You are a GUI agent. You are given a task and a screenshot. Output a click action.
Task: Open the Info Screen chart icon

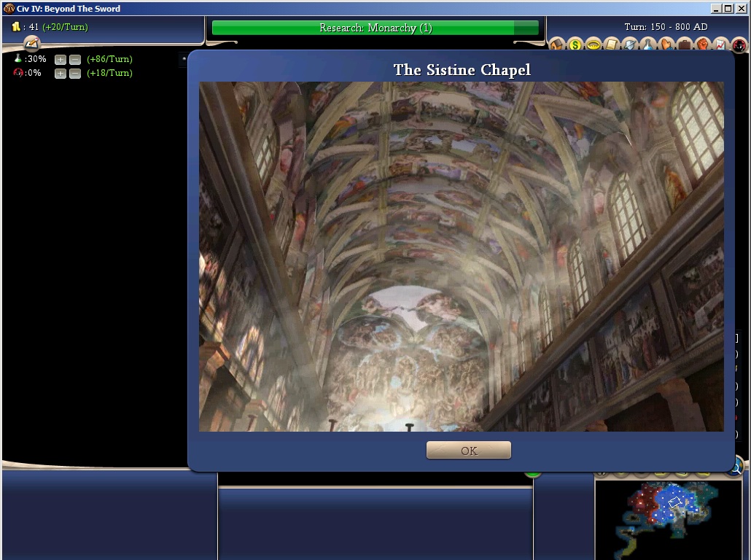(720, 45)
